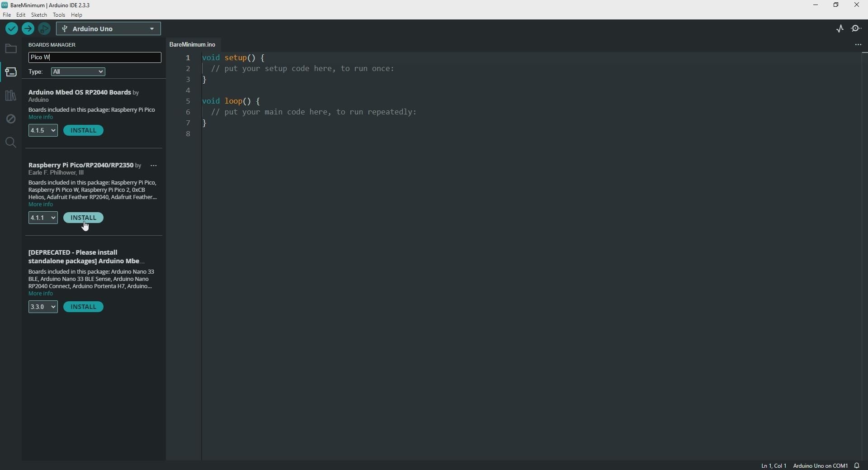Click the Verify sketch checkmark icon

pos(12,29)
